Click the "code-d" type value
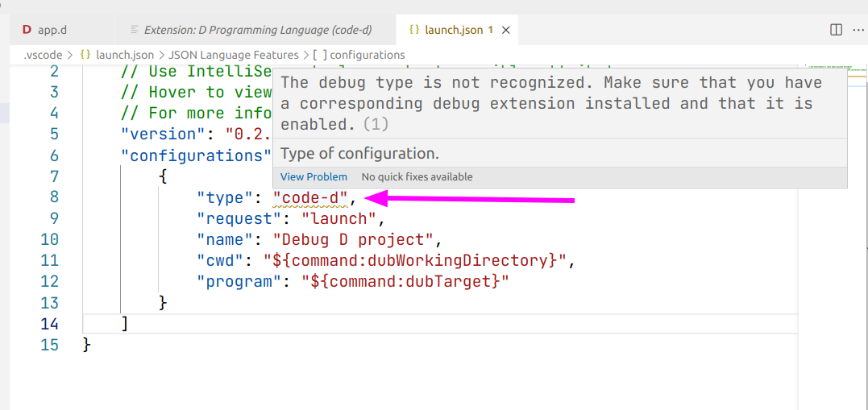 point(310,197)
